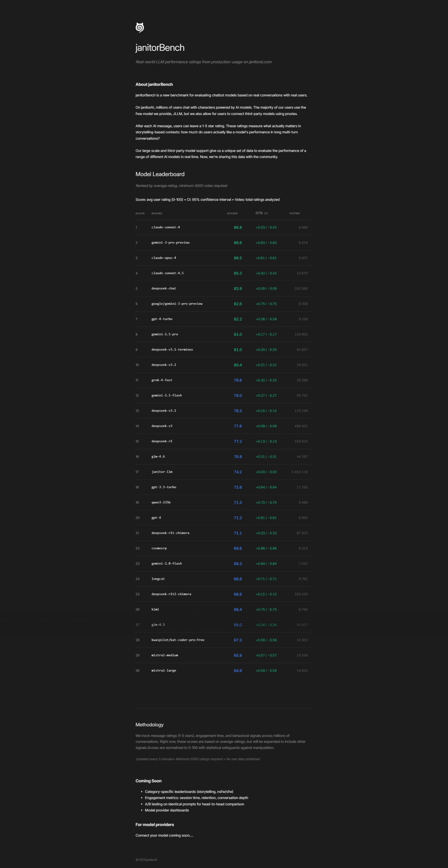Image resolution: width=448 pixels, height=868 pixels.
Task: Click the gpt-4-turbo model entry
Action: (x=162, y=319)
